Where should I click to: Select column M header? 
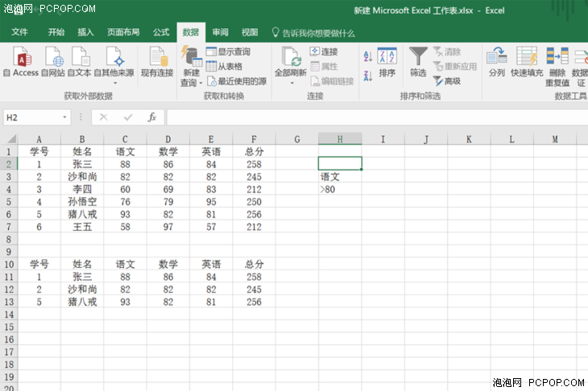555,139
